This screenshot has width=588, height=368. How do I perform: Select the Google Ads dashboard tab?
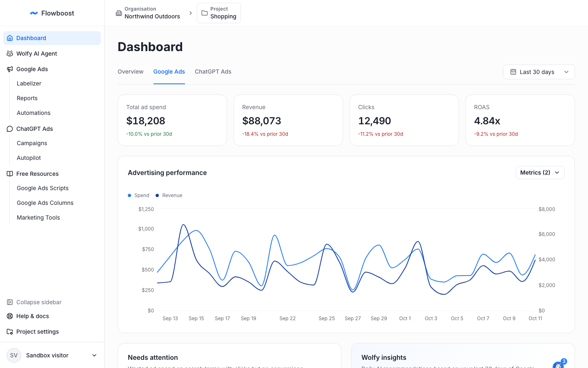169,72
